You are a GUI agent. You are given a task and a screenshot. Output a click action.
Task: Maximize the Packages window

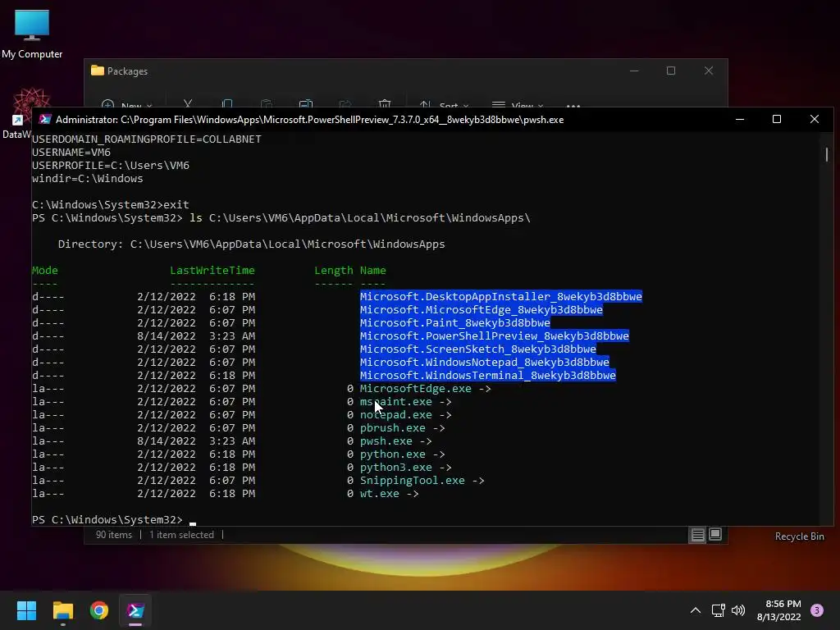click(x=671, y=71)
